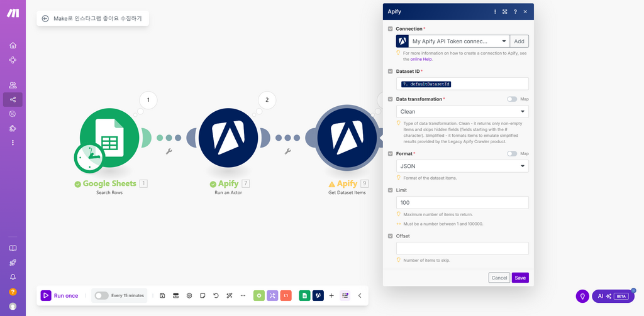This screenshot has height=316, width=644.
Task: Open the user profile avatar
Action: 13,306
